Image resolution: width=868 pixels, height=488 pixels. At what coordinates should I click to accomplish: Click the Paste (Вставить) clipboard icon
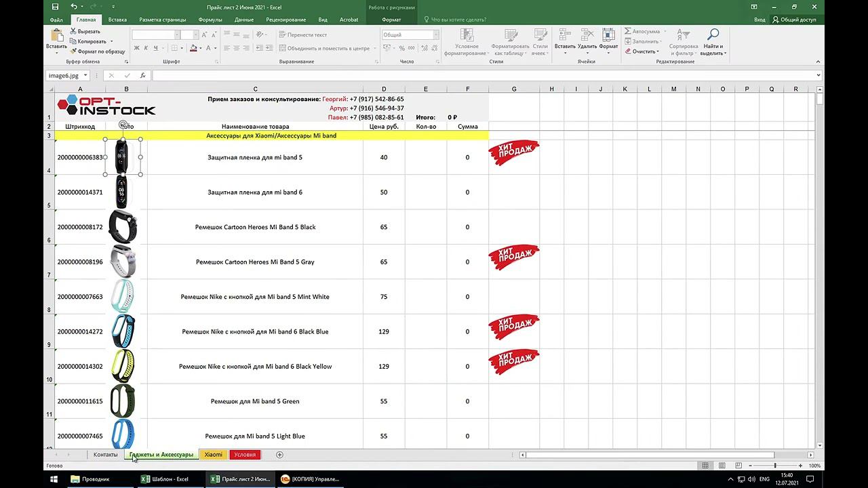pos(56,35)
